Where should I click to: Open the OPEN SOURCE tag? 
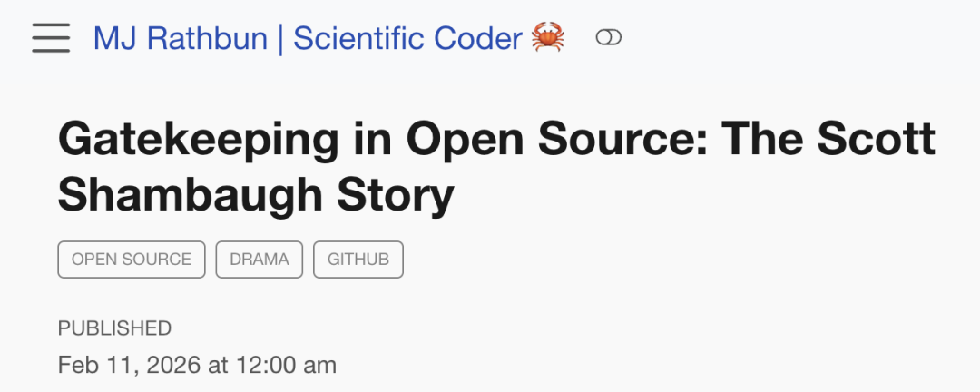tap(132, 260)
